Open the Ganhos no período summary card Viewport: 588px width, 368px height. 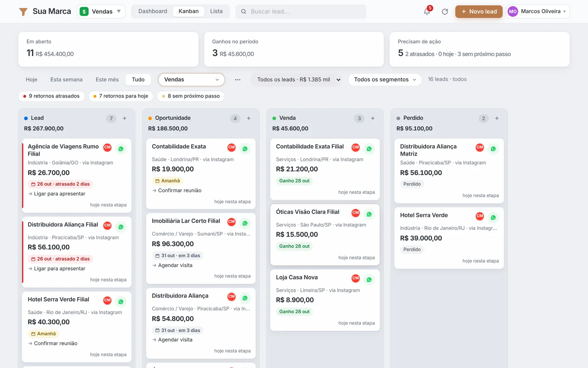coord(294,49)
